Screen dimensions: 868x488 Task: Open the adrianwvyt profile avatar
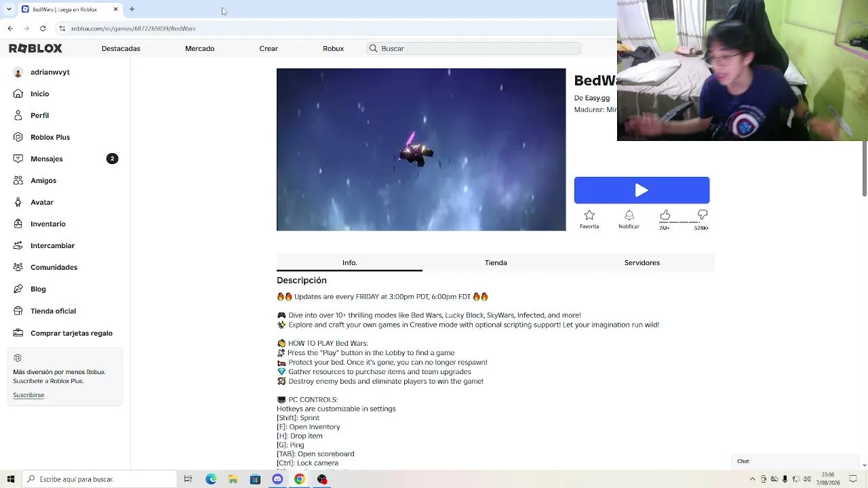18,72
